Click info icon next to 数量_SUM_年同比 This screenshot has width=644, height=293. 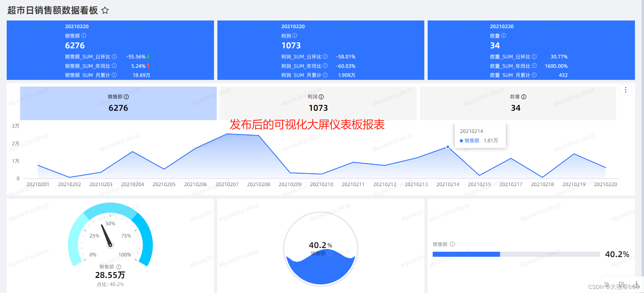(534, 66)
